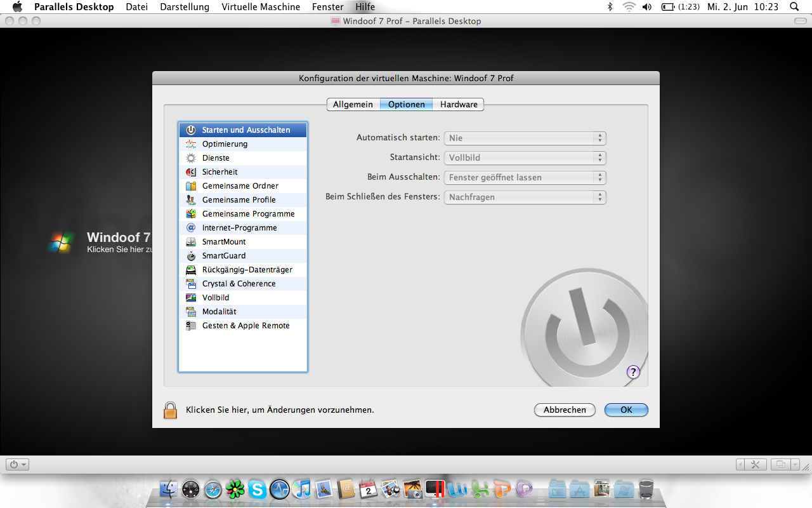
Task: Switch to the Optionen tab
Action: point(407,104)
